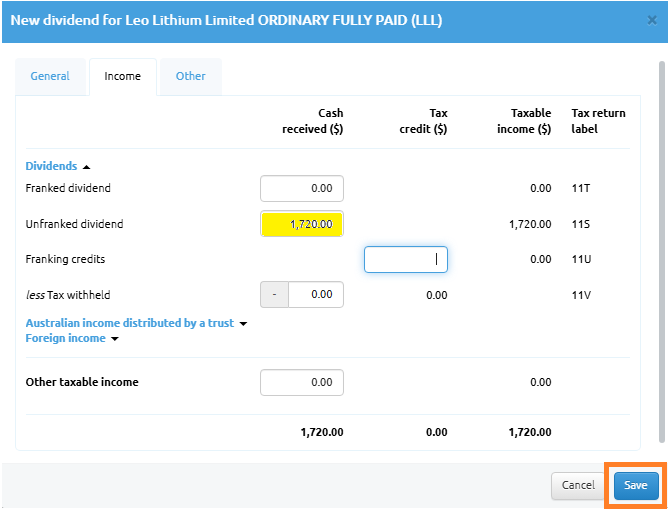Select the 11S tax return label

pyautogui.click(x=581, y=224)
